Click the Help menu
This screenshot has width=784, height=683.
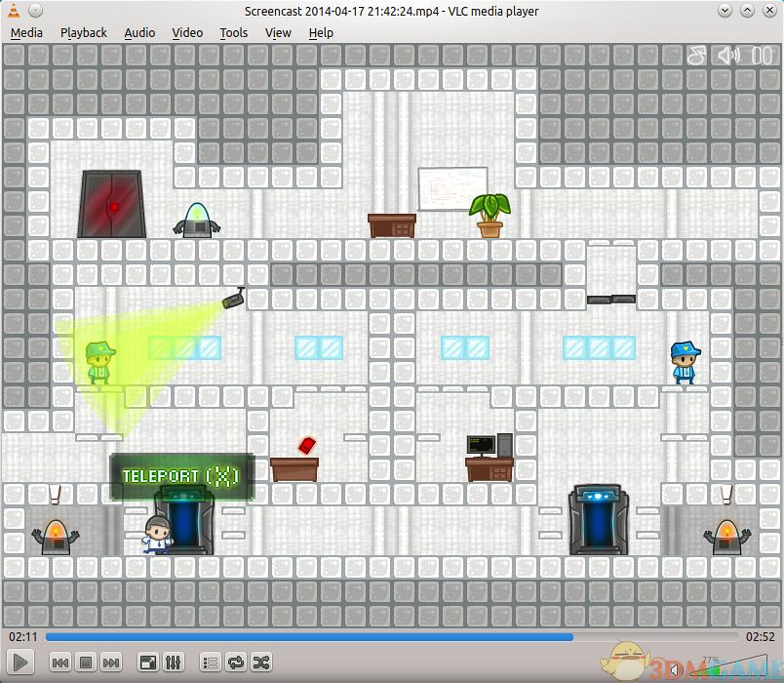[x=321, y=32]
